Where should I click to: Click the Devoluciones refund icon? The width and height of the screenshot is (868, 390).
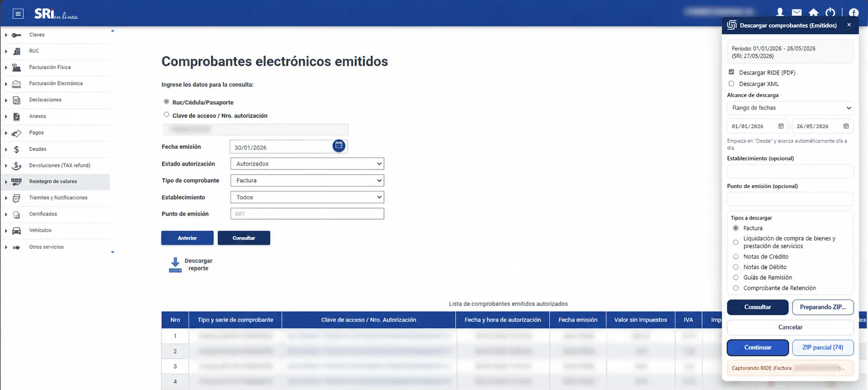pos(16,166)
